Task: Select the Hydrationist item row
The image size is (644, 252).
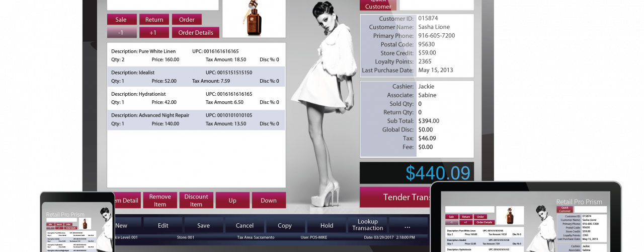Action: [x=196, y=98]
